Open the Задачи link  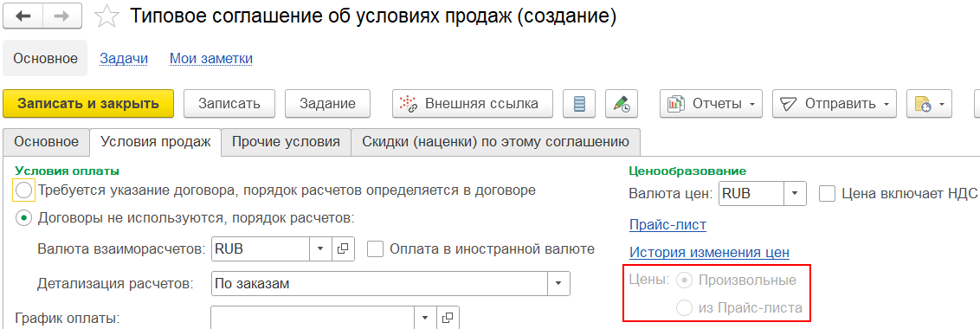click(124, 59)
